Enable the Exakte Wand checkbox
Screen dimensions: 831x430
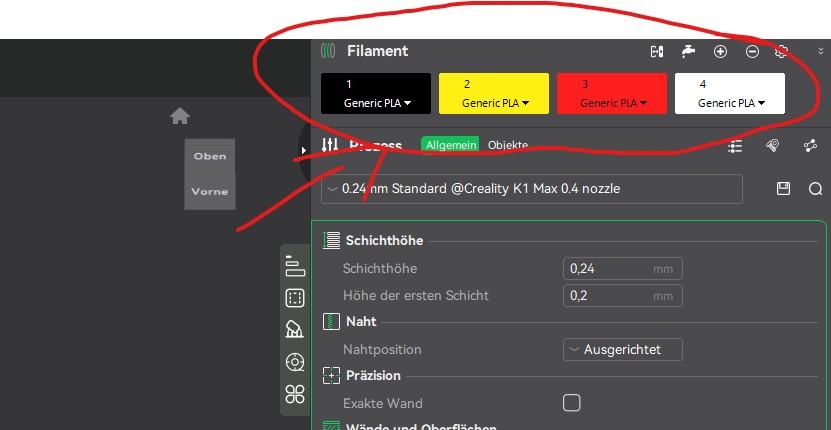click(x=572, y=403)
